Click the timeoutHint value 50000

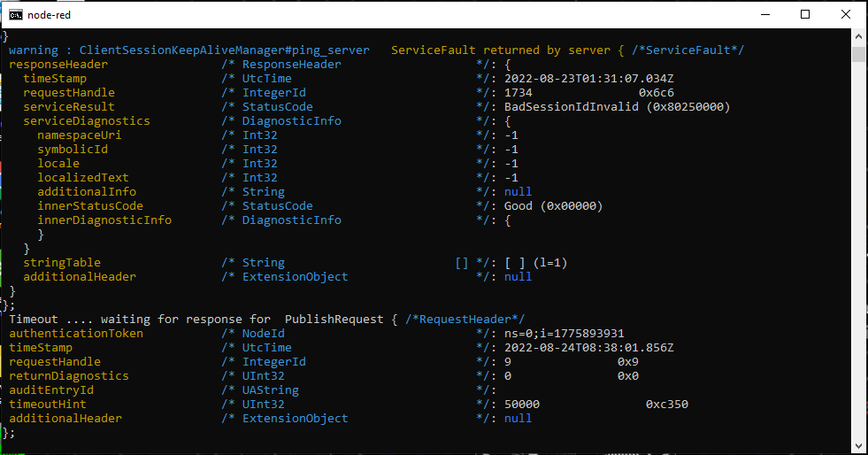(x=521, y=405)
